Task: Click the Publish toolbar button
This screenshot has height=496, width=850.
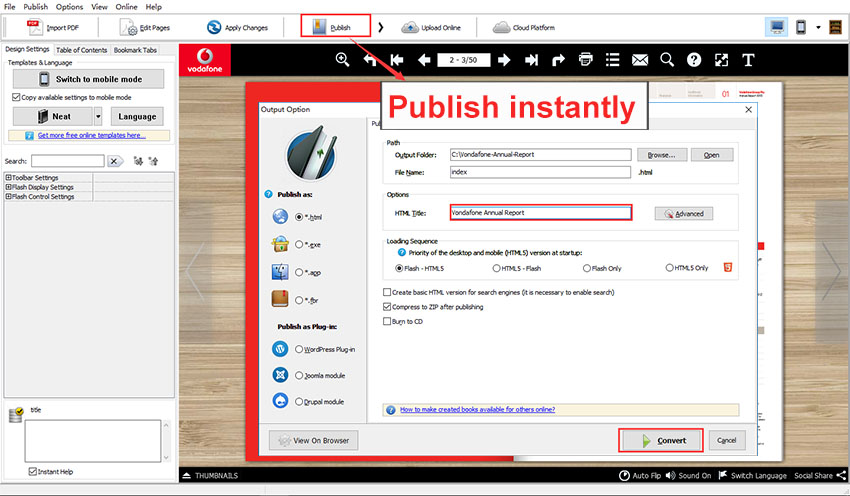Action: point(335,27)
